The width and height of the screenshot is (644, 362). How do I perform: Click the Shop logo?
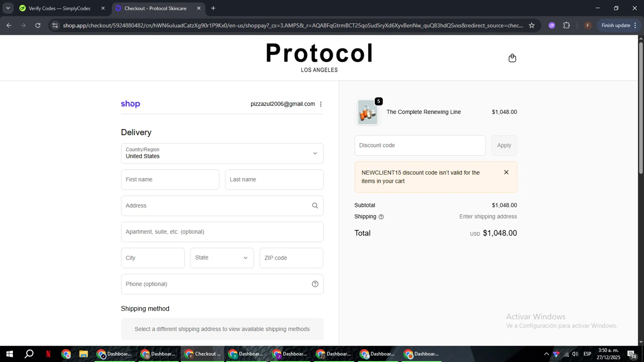(131, 104)
